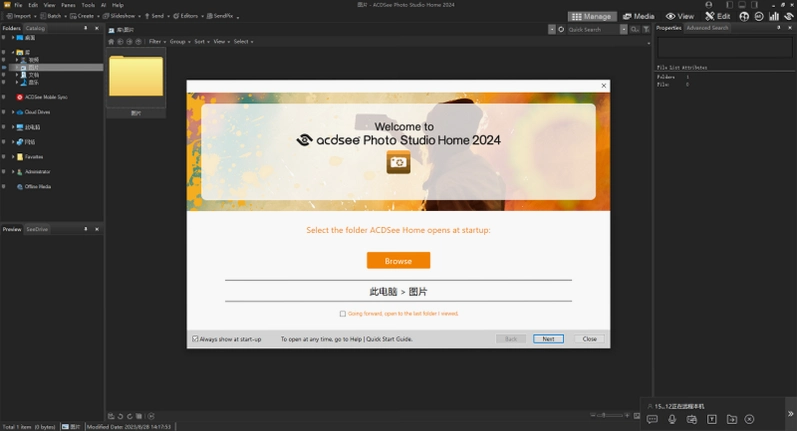Open the Manage mode

592,16
